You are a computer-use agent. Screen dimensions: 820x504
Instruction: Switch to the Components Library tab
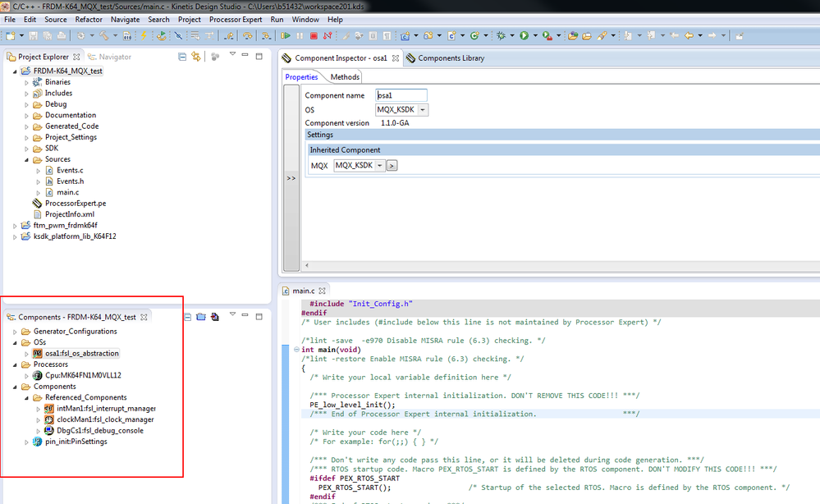[446, 58]
